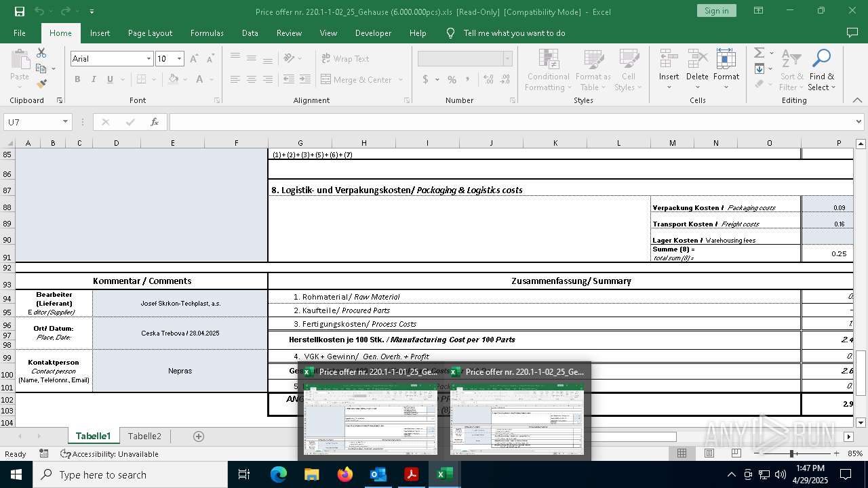Viewport: 868px width, 488px height.
Task: Add a new sheet with plus icon
Action: coord(199,436)
